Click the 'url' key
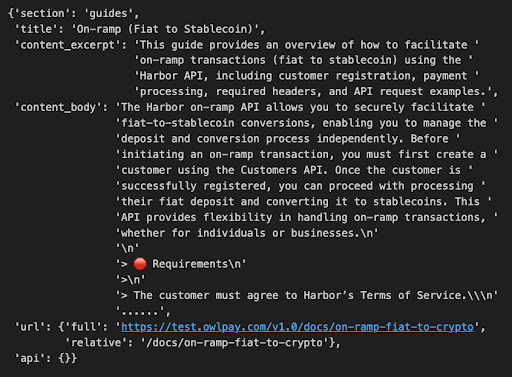This screenshot has height=377, width=512. pos(30,327)
